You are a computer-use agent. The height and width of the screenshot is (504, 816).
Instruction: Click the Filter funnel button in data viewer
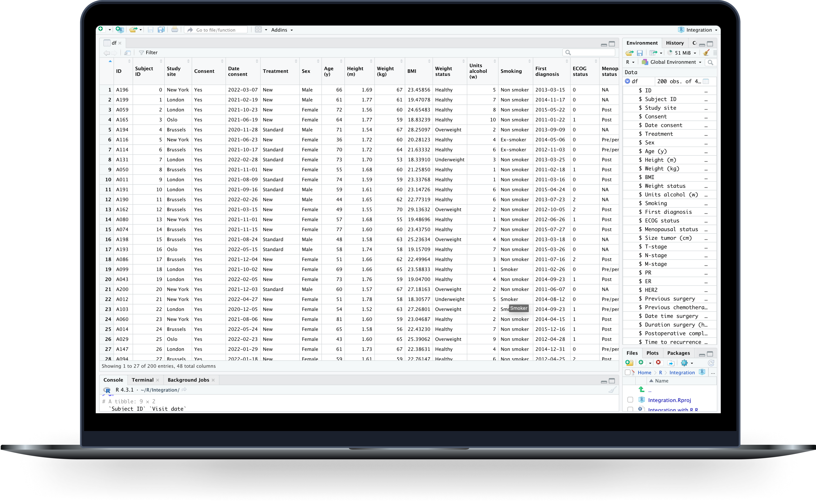click(x=148, y=53)
